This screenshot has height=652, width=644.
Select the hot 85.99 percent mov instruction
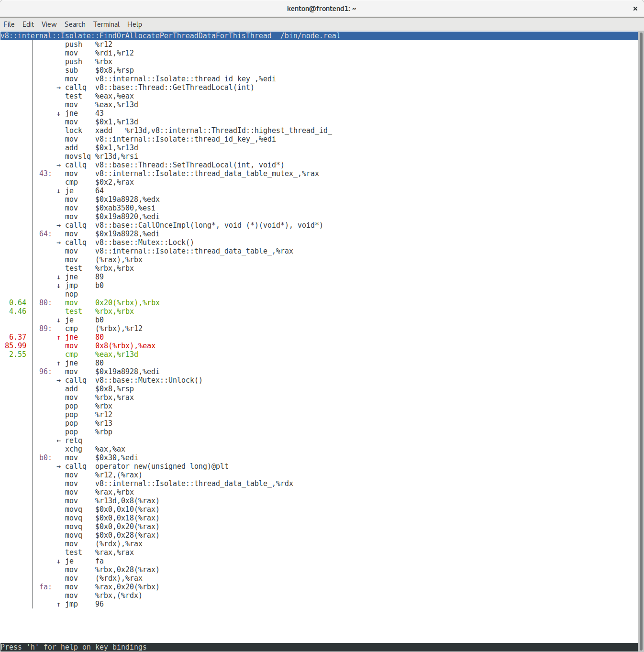(x=110, y=346)
